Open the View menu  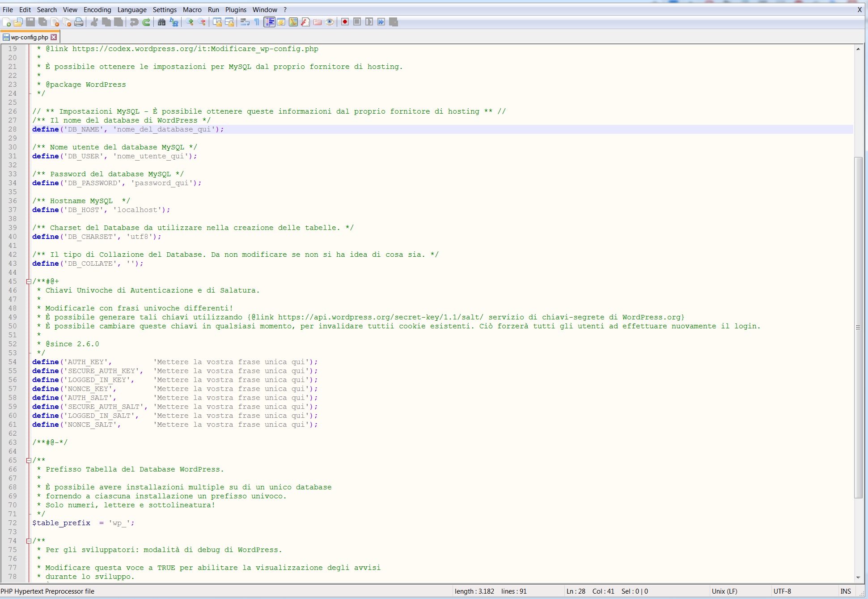pos(70,9)
